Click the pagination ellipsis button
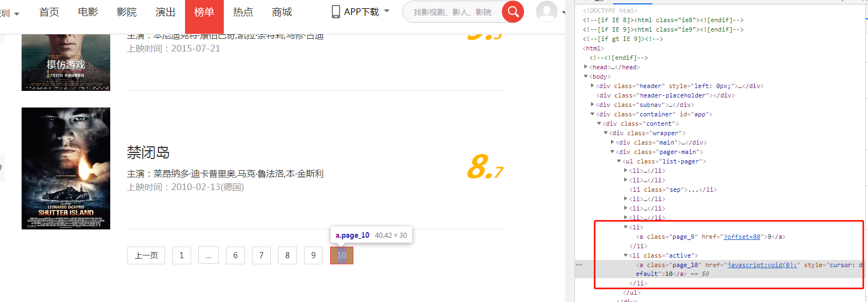The height and width of the screenshot is (302, 868). tap(208, 255)
